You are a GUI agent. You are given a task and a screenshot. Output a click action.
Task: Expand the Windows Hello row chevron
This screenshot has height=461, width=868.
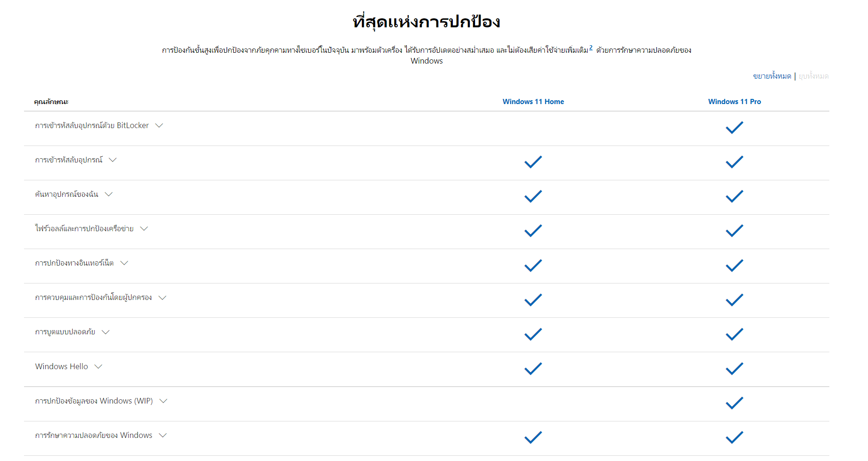(x=98, y=367)
